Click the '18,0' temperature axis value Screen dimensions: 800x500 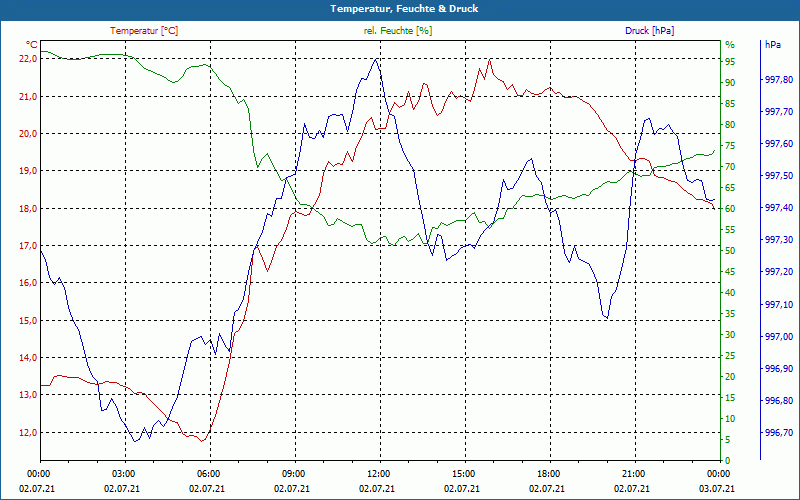[28, 209]
